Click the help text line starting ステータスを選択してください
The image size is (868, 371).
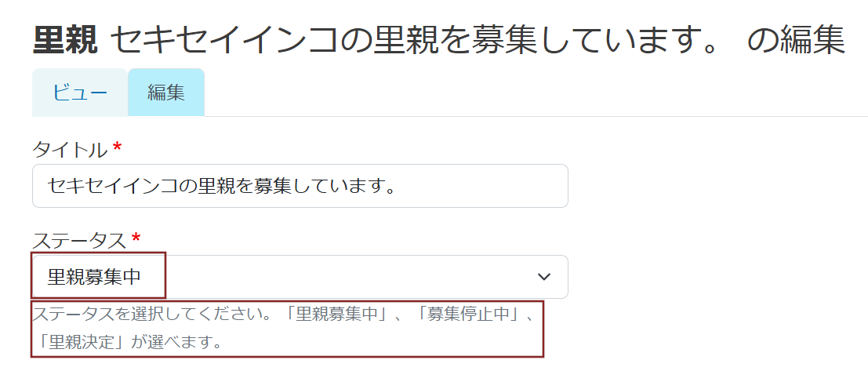click(x=157, y=316)
